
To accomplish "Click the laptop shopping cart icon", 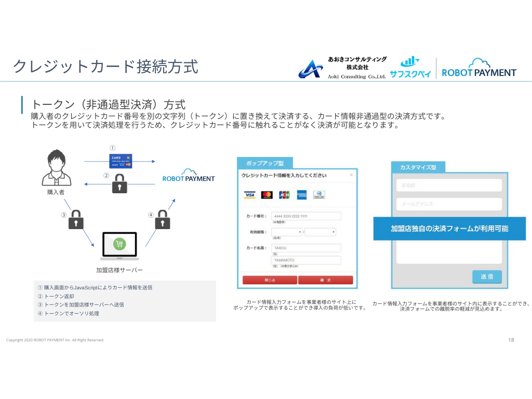I will pyautogui.click(x=119, y=245).
